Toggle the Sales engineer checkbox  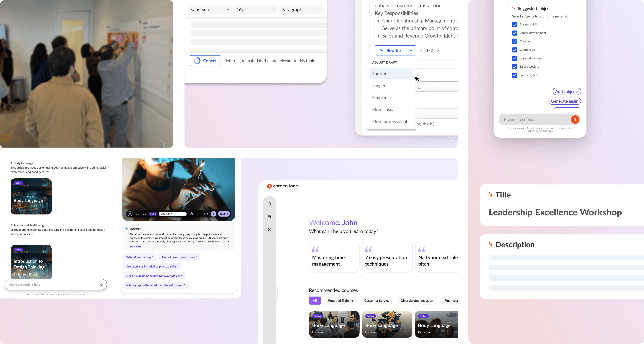(x=515, y=75)
